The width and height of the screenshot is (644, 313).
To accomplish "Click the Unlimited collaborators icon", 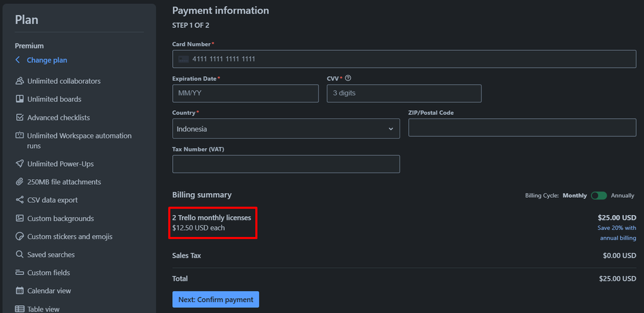I will (x=19, y=81).
